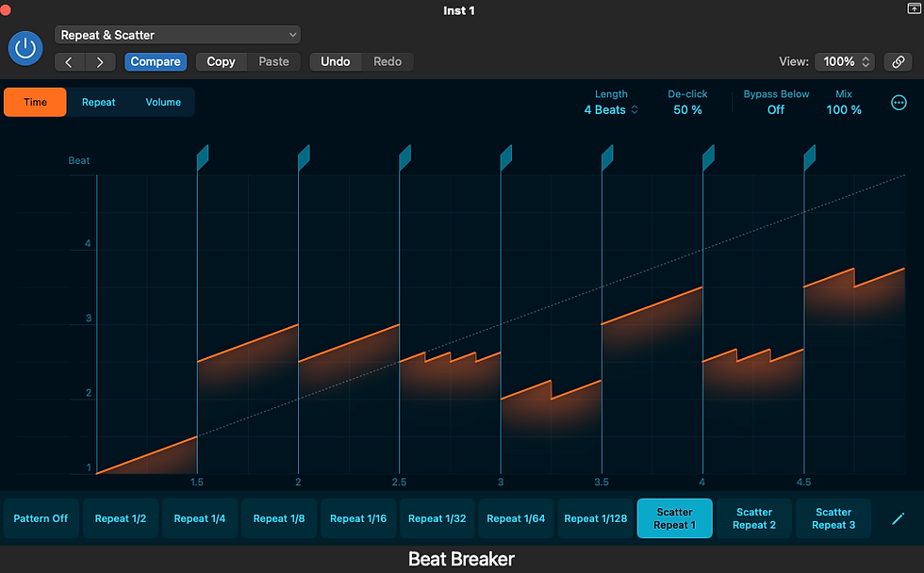Close the plug-in window with red button

6,10
